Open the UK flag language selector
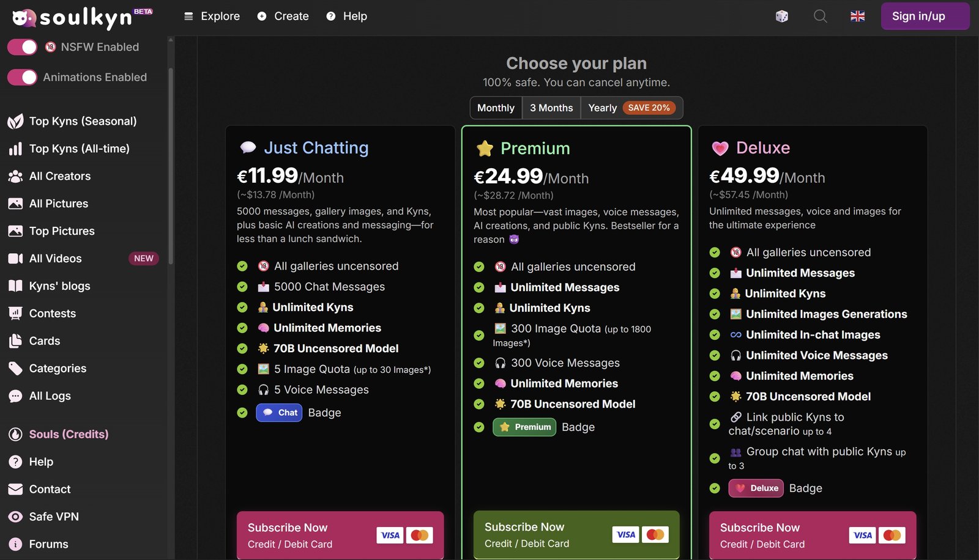Screen dimensions: 979x560 point(857,17)
